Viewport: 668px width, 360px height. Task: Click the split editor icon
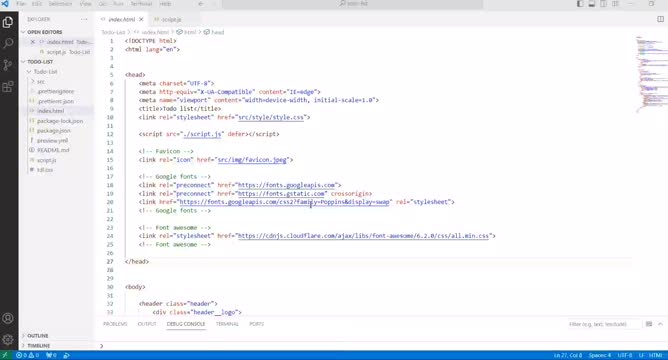(x=660, y=19)
